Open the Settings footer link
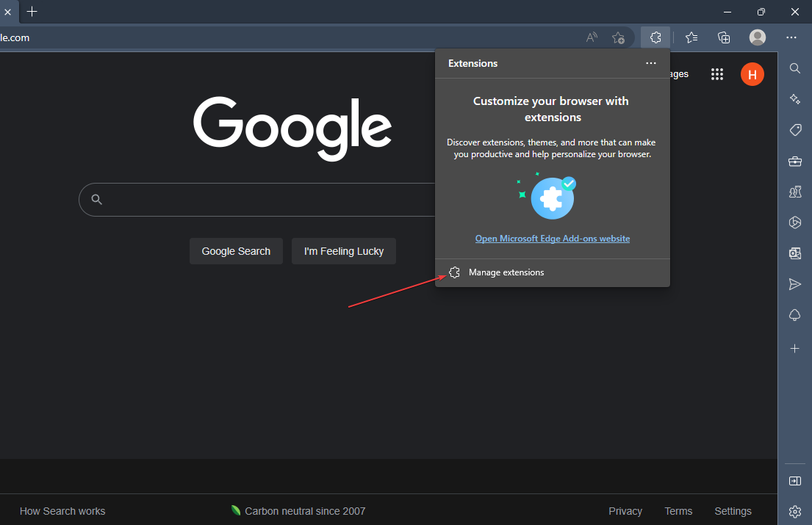This screenshot has height=525, width=812. (733, 511)
